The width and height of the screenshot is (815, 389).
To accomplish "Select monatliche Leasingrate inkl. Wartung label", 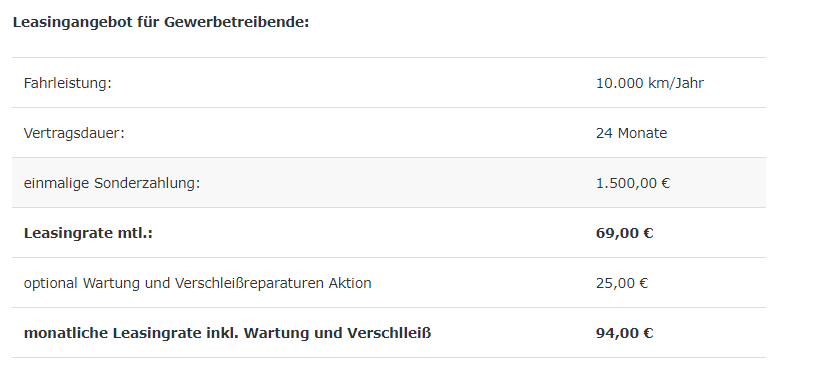I will [x=227, y=333].
